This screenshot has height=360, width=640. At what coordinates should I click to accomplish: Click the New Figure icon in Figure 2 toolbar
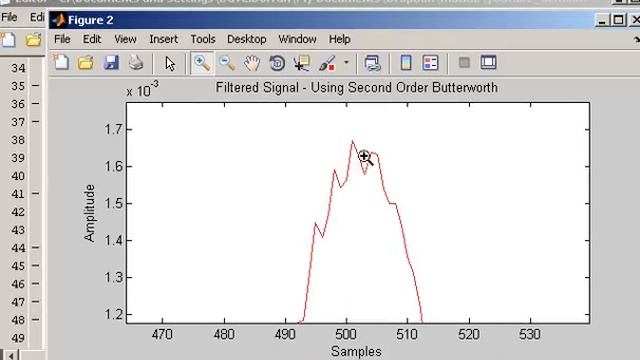pos(61,63)
